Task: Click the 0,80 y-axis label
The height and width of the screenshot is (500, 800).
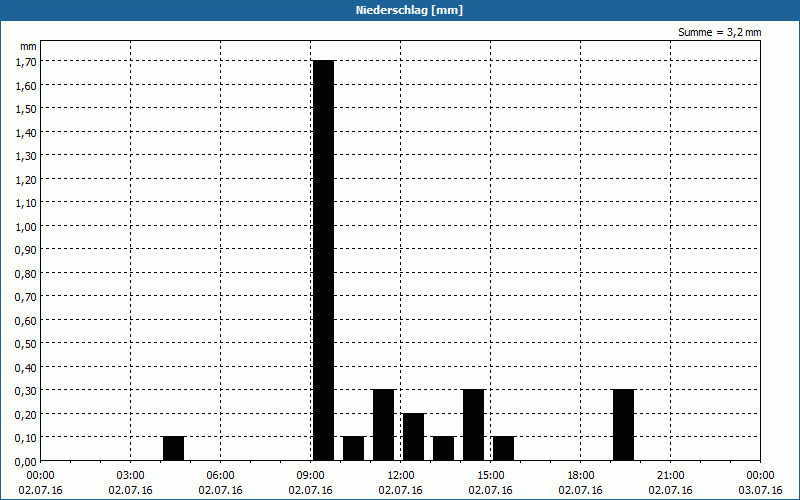Action: (26, 273)
